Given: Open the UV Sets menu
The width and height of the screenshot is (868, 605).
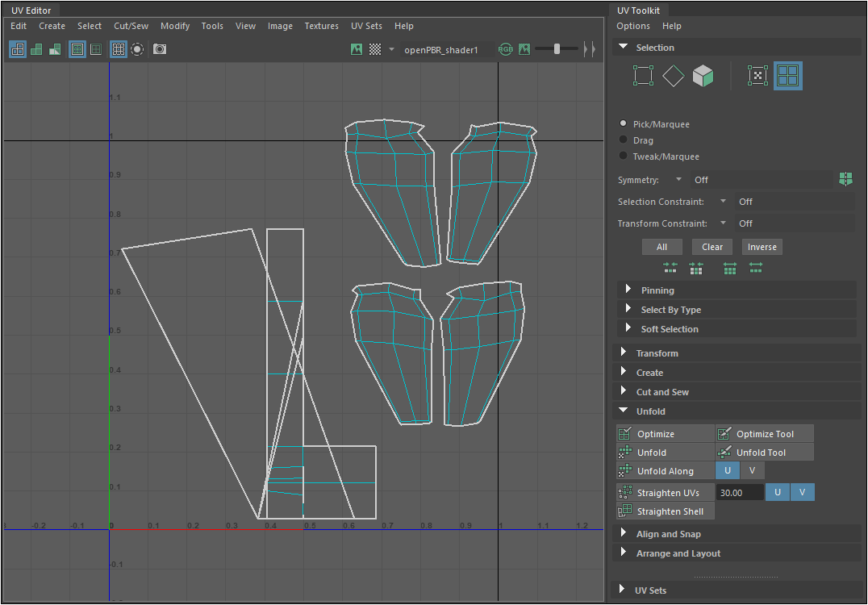Looking at the screenshot, I should [x=366, y=26].
